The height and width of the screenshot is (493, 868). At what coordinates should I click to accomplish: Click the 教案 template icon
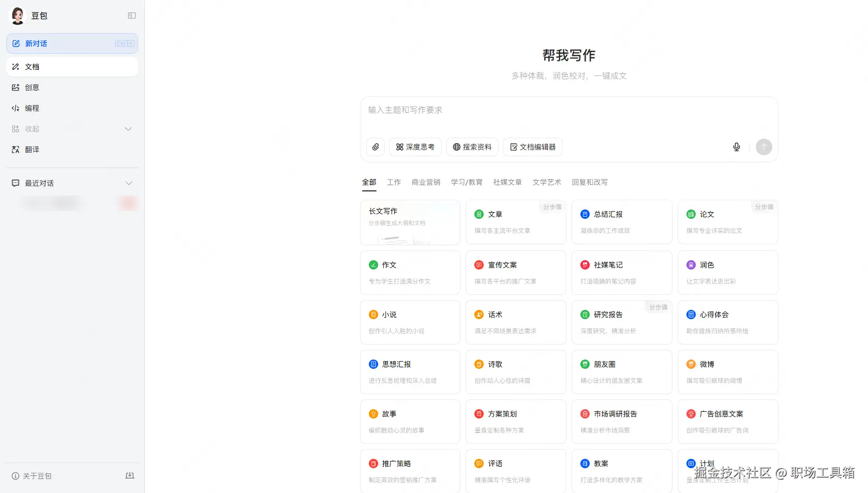click(x=585, y=464)
